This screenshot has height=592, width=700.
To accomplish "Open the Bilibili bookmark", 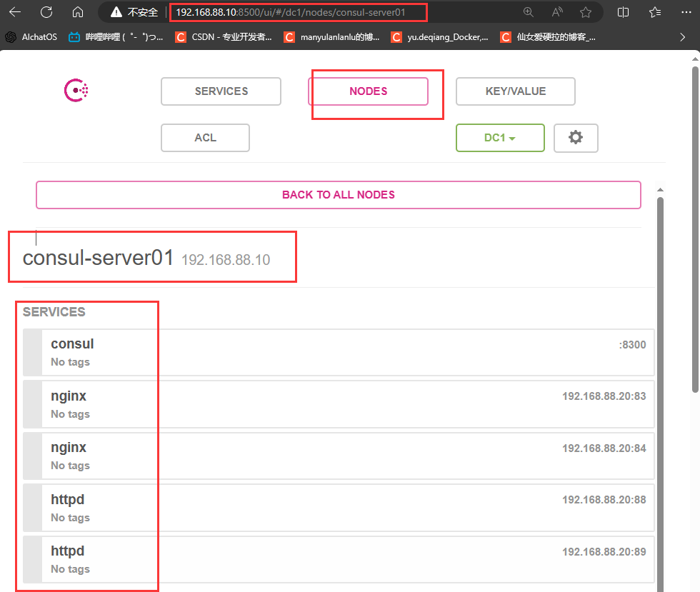I will pyautogui.click(x=116, y=37).
